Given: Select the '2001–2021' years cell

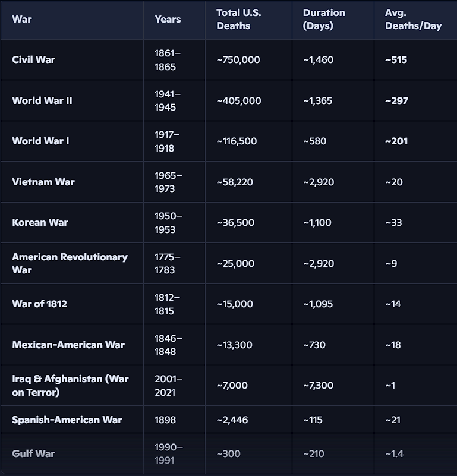Looking at the screenshot, I should point(168,385).
